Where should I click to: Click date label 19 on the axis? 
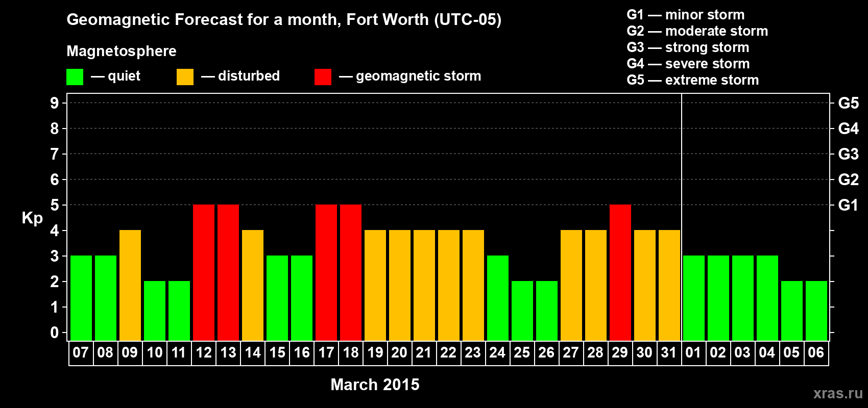coord(375,352)
